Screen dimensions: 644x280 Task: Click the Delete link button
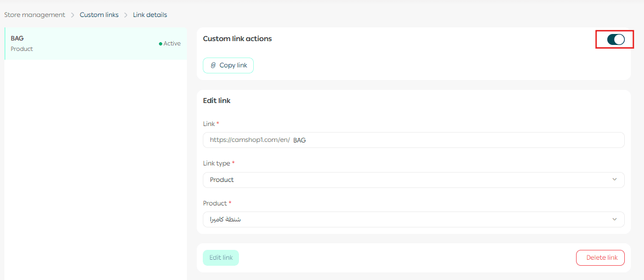600,258
